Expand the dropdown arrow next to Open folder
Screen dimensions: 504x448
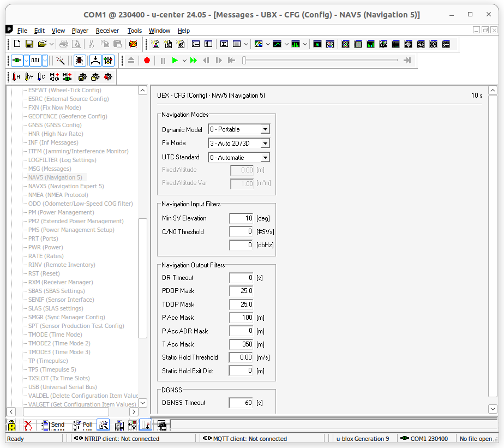[x=51, y=44]
